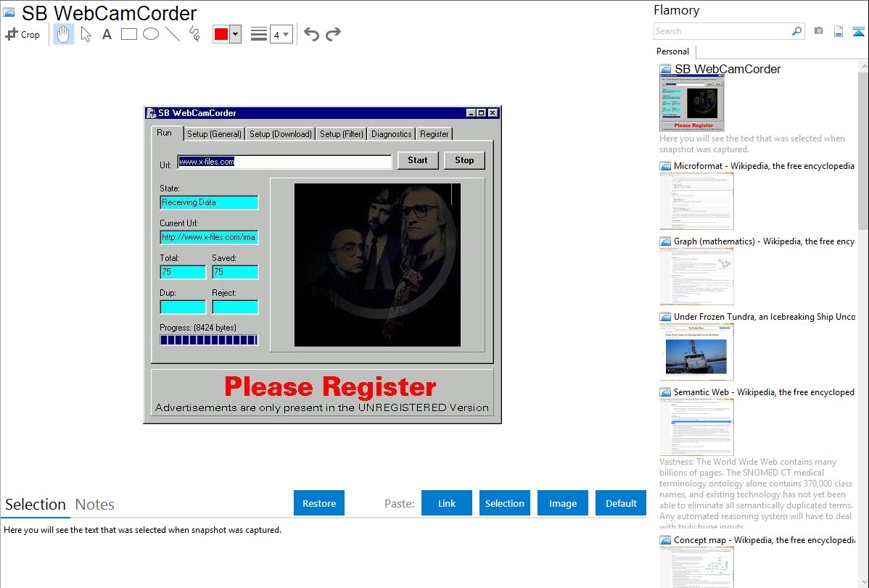Click the Stop button
The height and width of the screenshot is (588, 869).
[464, 160]
